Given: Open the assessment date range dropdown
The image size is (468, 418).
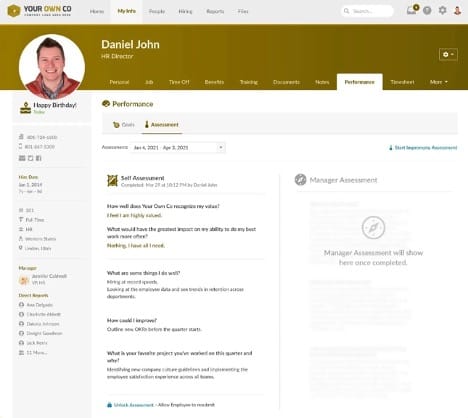Looking at the screenshot, I should point(178,147).
